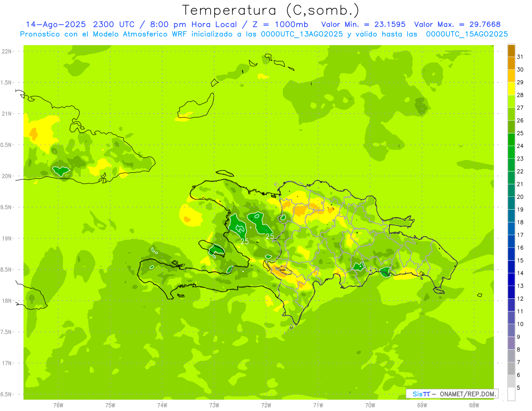Click the '18N' latitude axis label
The height and width of the screenshot is (411, 532).
[x=7, y=301]
